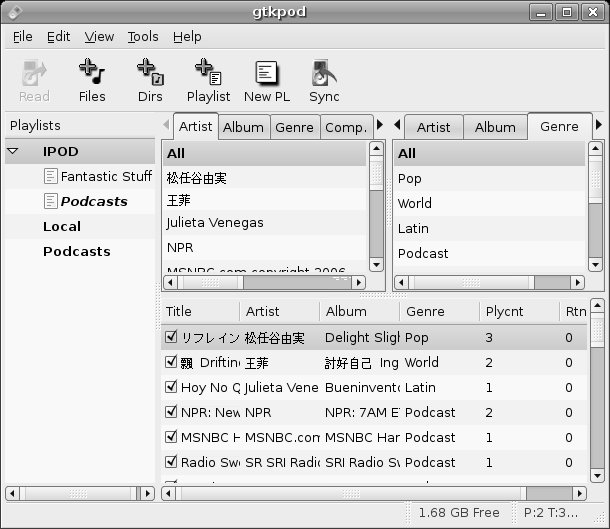Collapse the IPOD tree node
Image resolution: width=610 pixels, height=529 pixels.
coord(13,152)
